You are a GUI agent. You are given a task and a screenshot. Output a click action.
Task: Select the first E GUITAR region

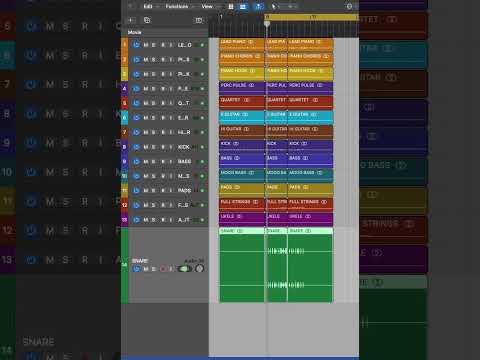(242, 117)
